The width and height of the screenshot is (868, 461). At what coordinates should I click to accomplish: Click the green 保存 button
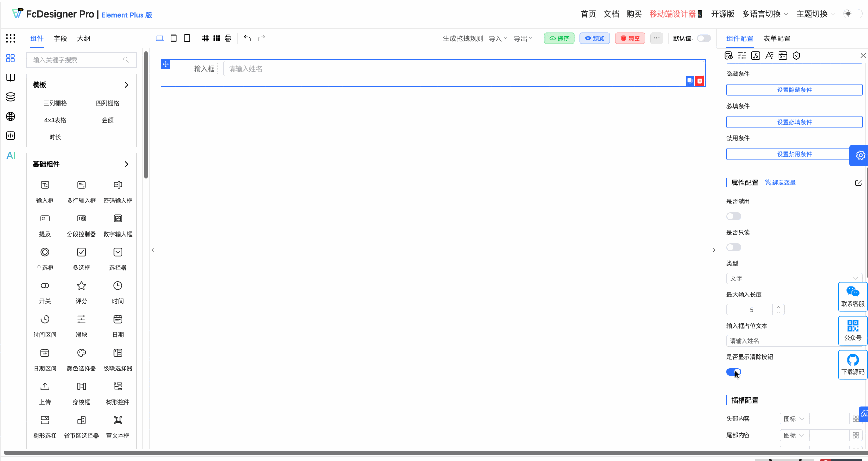click(559, 38)
